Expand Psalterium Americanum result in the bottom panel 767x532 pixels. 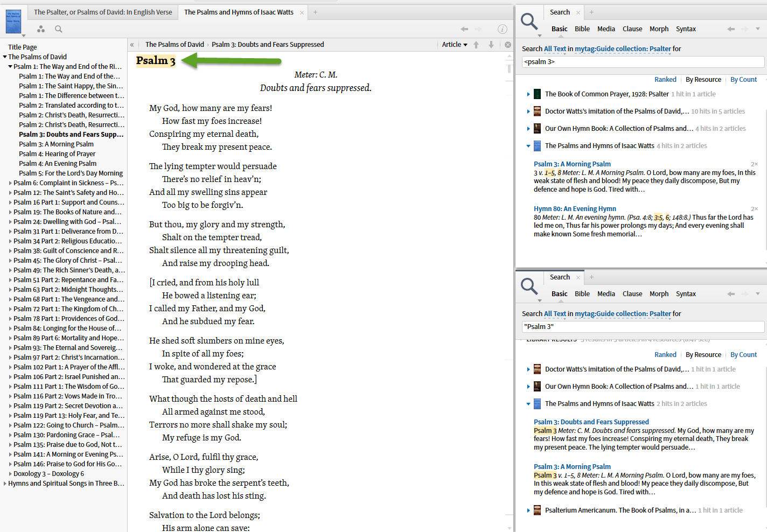point(528,510)
